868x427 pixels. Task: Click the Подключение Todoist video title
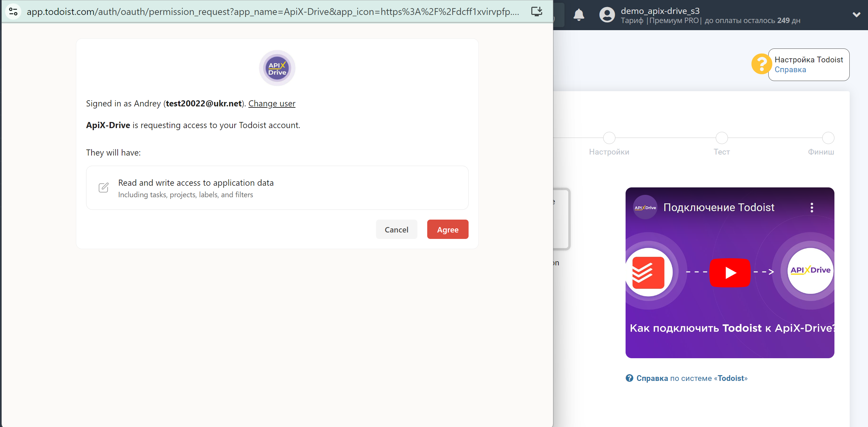click(x=719, y=207)
